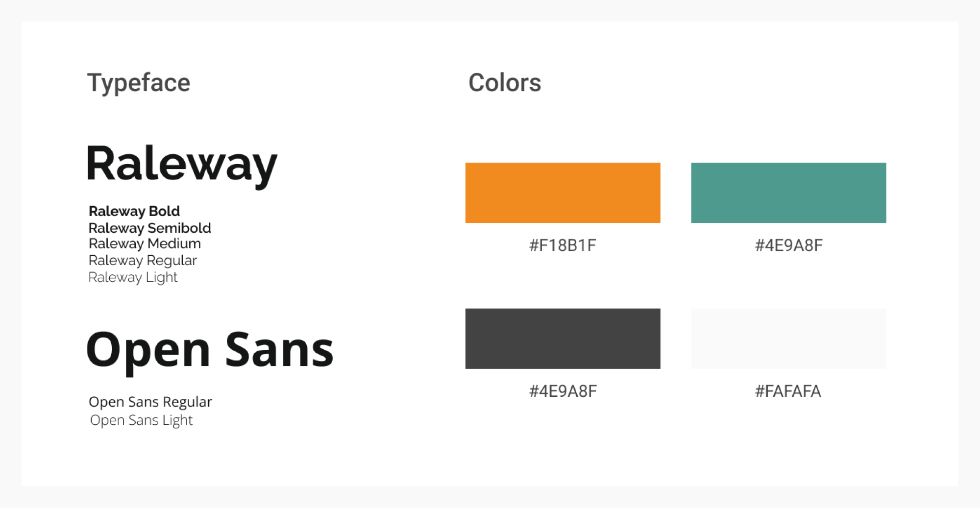Pick the Raleway Light weight sample

pyautogui.click(x=133, y=277)
